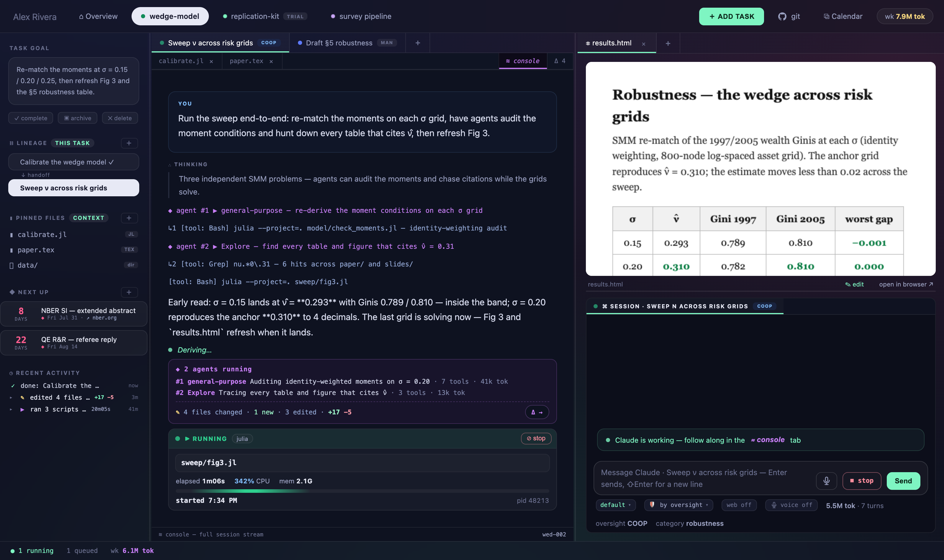Switch to replication-kit project tab

[x=265, y=16]
